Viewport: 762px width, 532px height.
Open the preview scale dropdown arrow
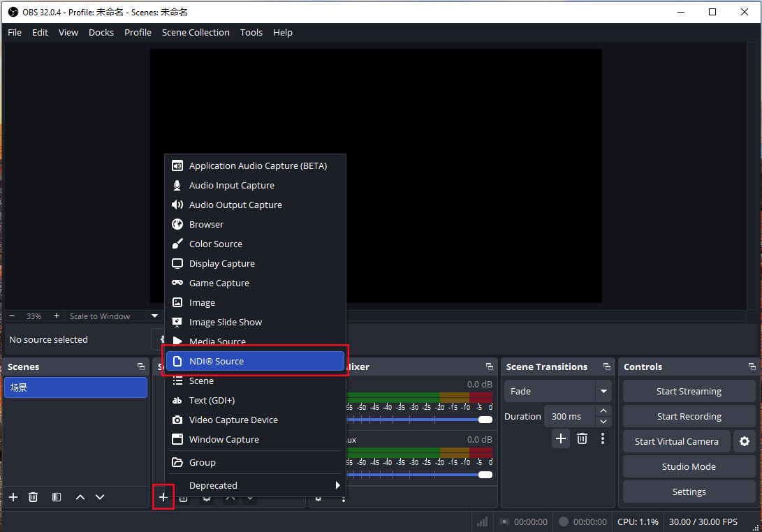click(154, 316)
